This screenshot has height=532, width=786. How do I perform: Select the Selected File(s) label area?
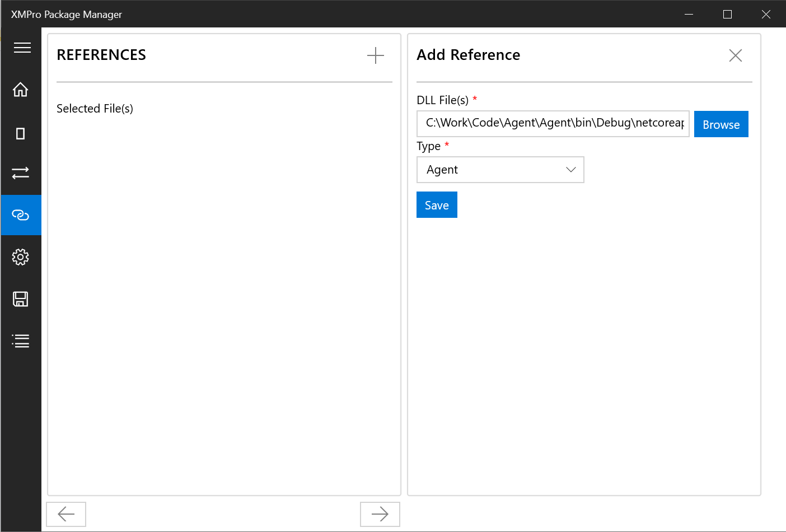95,108
